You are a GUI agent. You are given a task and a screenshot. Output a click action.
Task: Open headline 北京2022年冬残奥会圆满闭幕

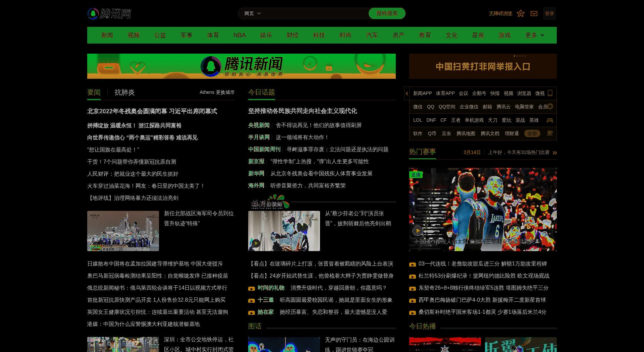tap(152, 111)
